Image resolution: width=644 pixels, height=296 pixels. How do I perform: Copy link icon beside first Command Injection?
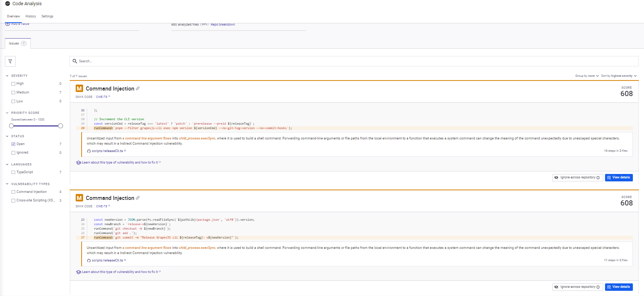pos(138,88)
